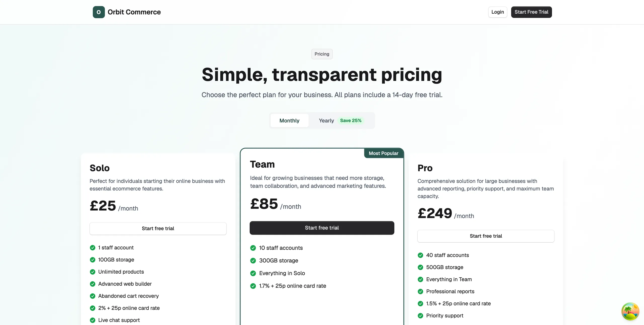Switch billing to Yearly

pos(326,121)
